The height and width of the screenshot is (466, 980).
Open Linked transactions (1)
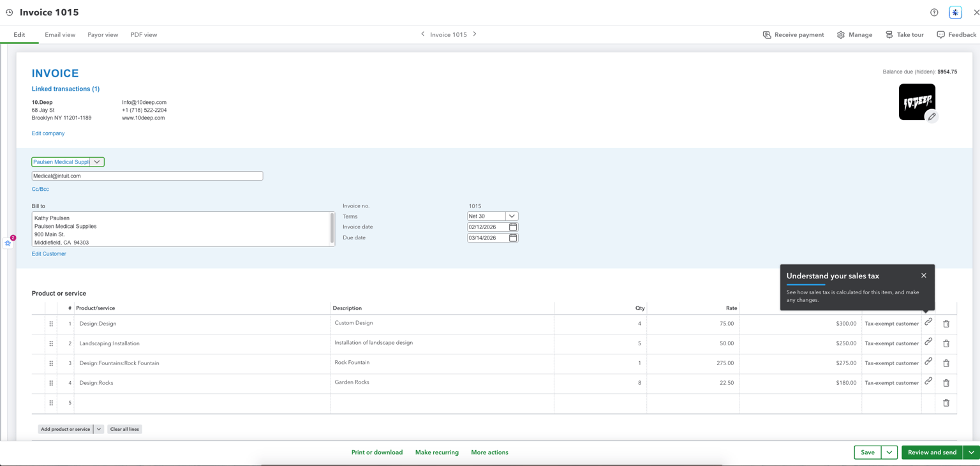pyautogui.click(x=66, y=89)
